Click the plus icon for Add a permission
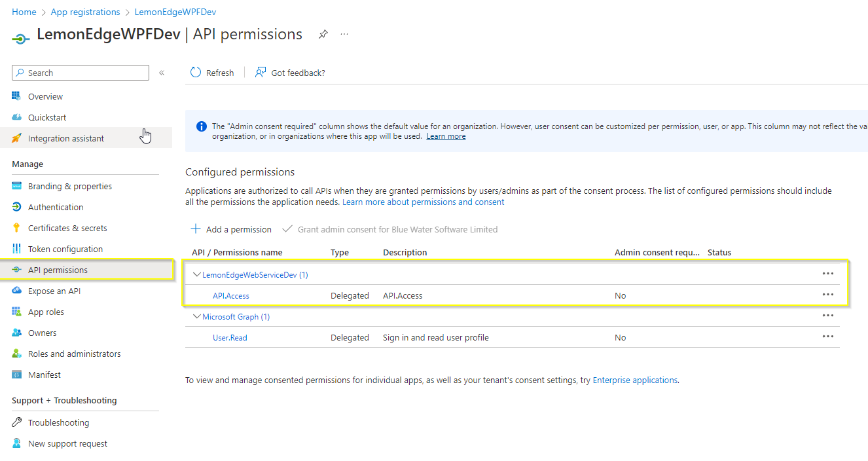868x461 pixels. pyautogui.click(x=195, y=229)
